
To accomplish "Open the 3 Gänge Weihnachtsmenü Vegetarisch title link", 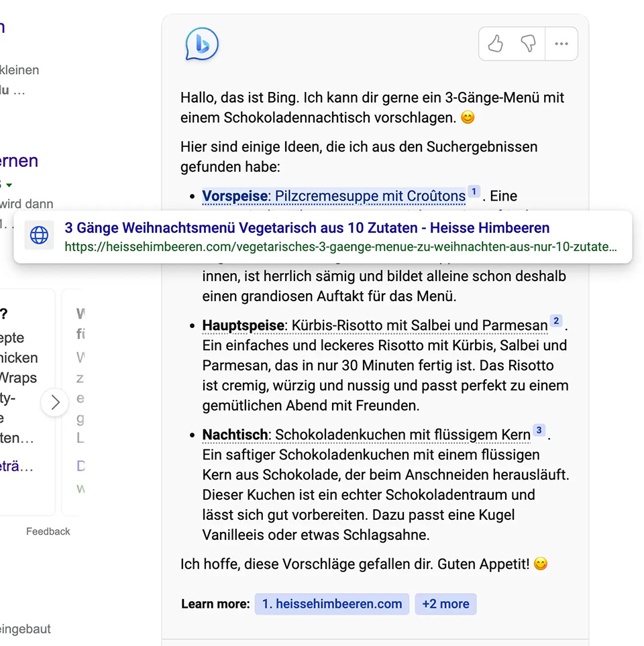I will (x=307, y=228).
